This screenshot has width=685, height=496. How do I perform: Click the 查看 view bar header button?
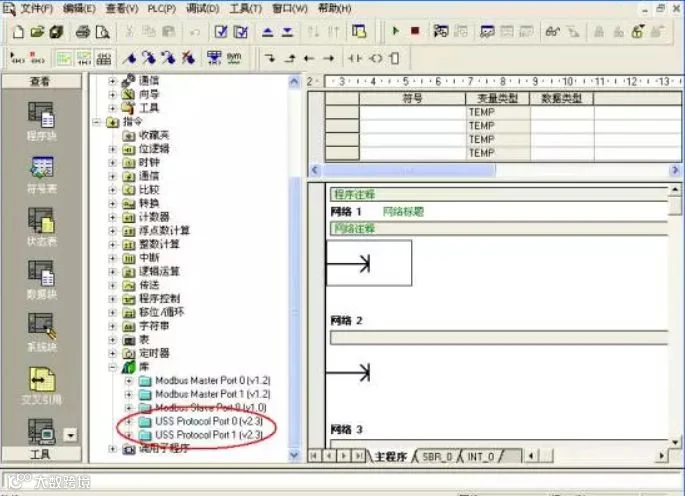[x=41, y=81]
